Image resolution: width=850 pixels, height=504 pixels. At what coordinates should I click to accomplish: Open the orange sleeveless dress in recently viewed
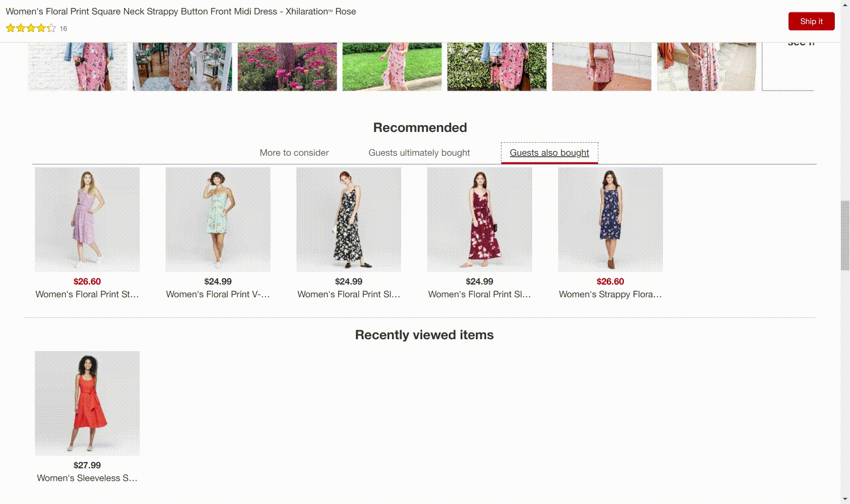tap(87, 403)
